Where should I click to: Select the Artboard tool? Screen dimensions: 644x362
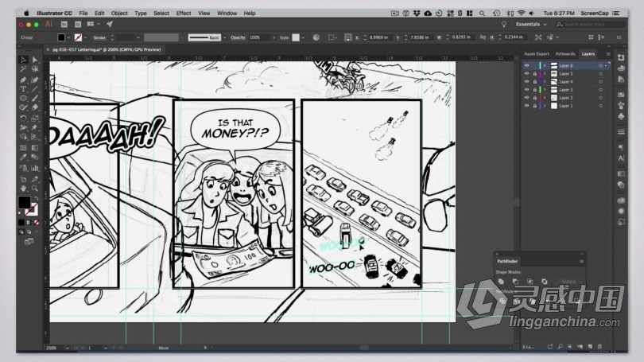pyautogui.click(x=23, y=179)
